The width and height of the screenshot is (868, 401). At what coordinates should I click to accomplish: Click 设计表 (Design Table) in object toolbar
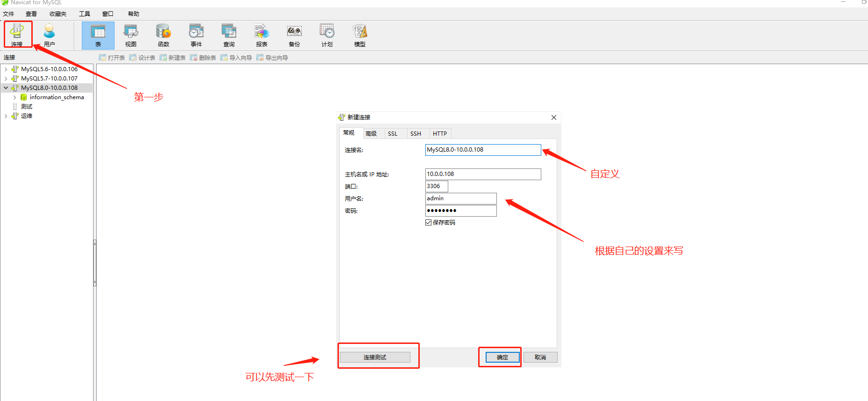tap(142, 58)
